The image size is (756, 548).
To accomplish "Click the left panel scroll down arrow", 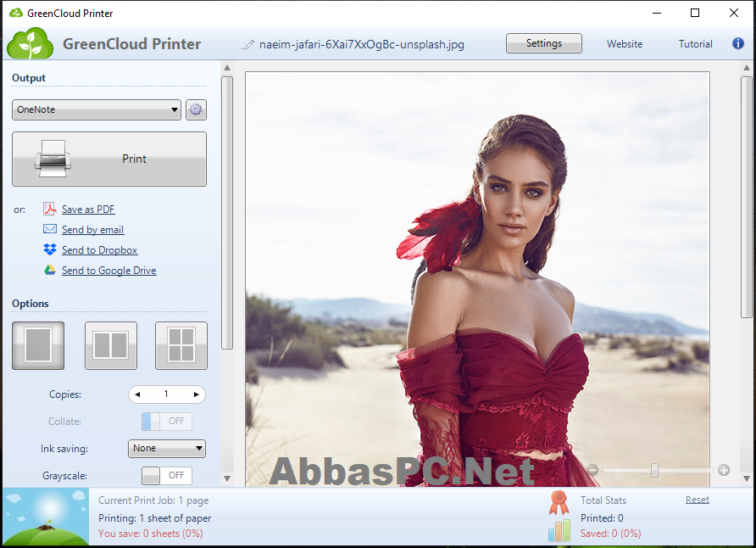I will (x=227, y=478).
